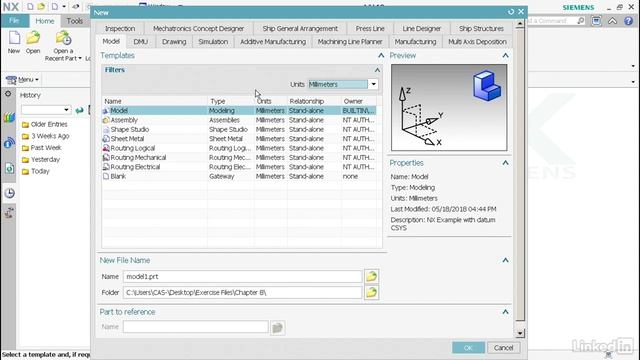
Task: Click the green arrow icon in History panel
Action: pos(80,110)
